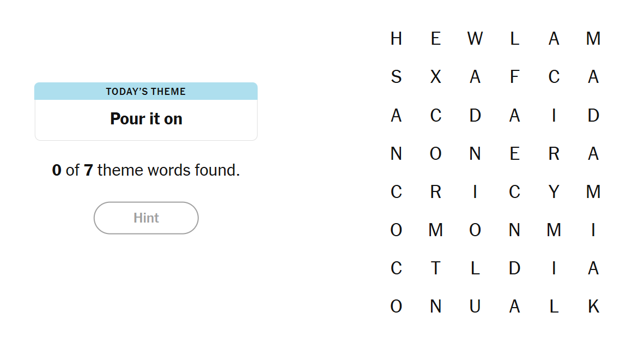The image size is (644, 348).
Task: Select the letter F tile
Action: (x=514, y=77)
